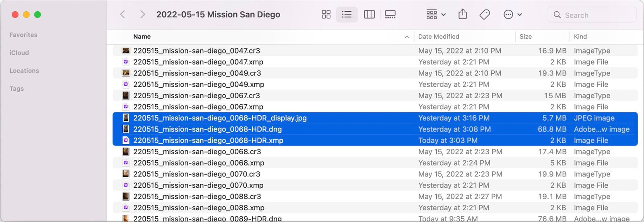Click thumbnail icon of 0047.cr3 file
Image resolution: width=644 pixels, height=222 pixels.
126,51
